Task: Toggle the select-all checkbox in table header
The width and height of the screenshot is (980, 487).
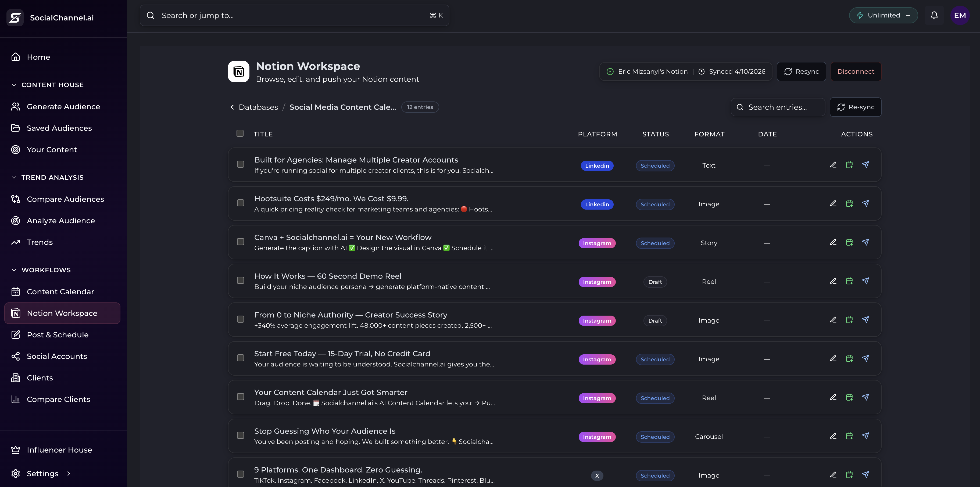Action: pyautogui.click(x=240, y=133)
